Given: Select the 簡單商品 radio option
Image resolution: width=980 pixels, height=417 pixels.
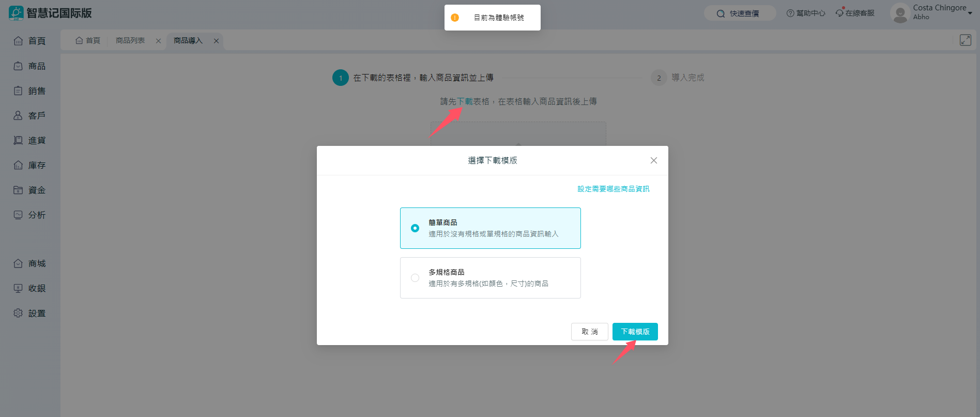Looking at the screenshot, I should 415,228.
